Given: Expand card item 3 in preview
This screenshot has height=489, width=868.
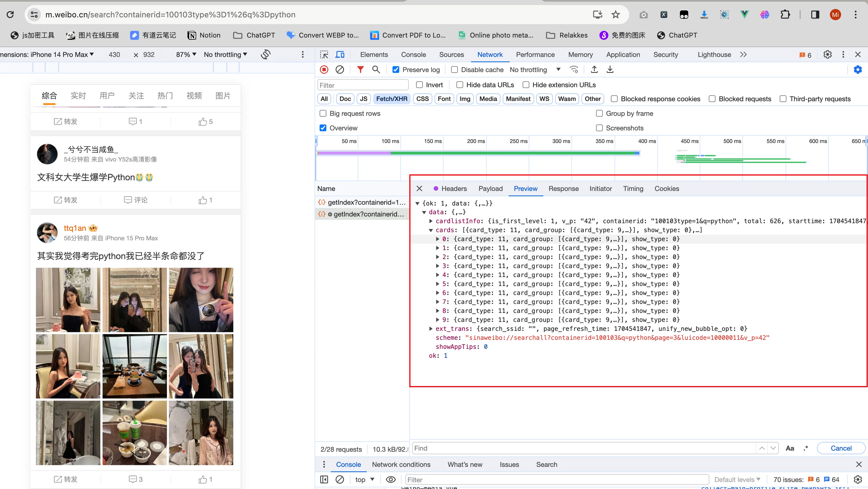Looking at the screenshot, I should pyautogui.click(x=437, y=266).
